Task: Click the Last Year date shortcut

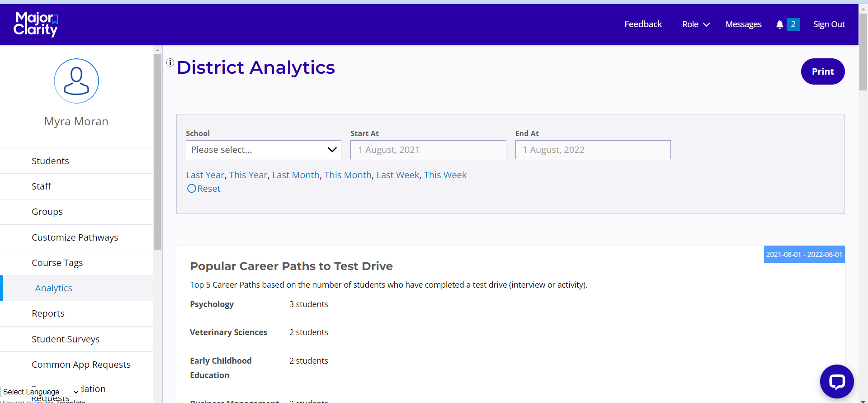Action: pyautogui.click(x=205, y=175)
